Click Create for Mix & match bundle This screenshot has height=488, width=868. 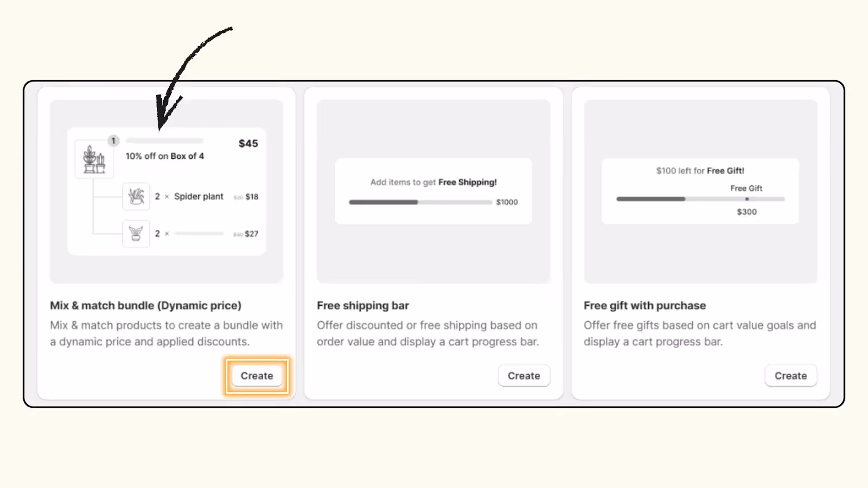pos(256,375)
